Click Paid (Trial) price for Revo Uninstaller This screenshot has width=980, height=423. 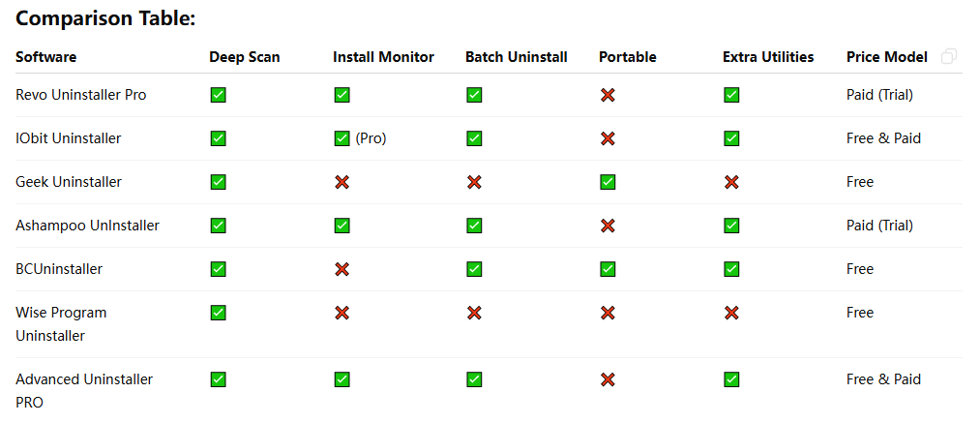coord(879,95)
